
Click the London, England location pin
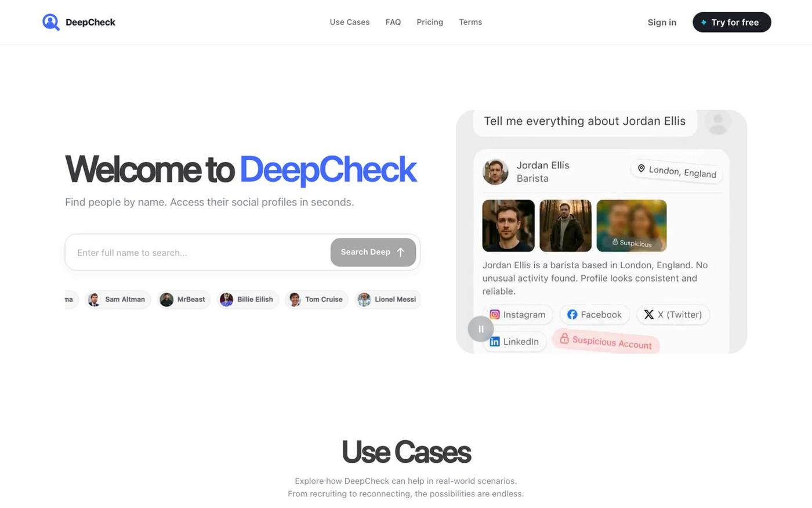click(641, 168)
